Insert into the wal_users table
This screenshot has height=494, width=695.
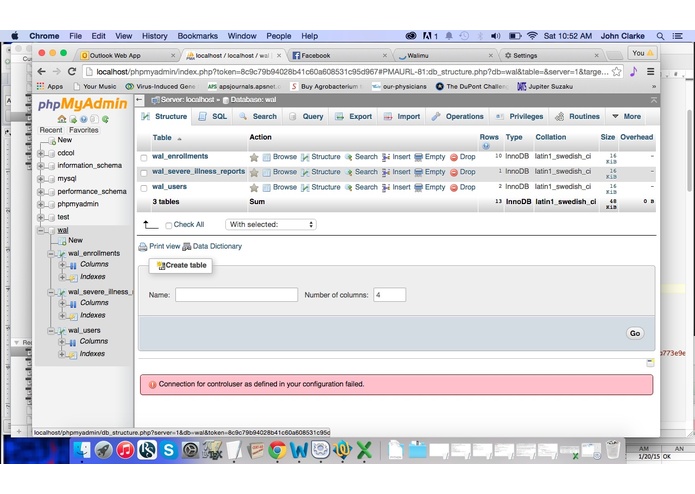coord(396,187)
